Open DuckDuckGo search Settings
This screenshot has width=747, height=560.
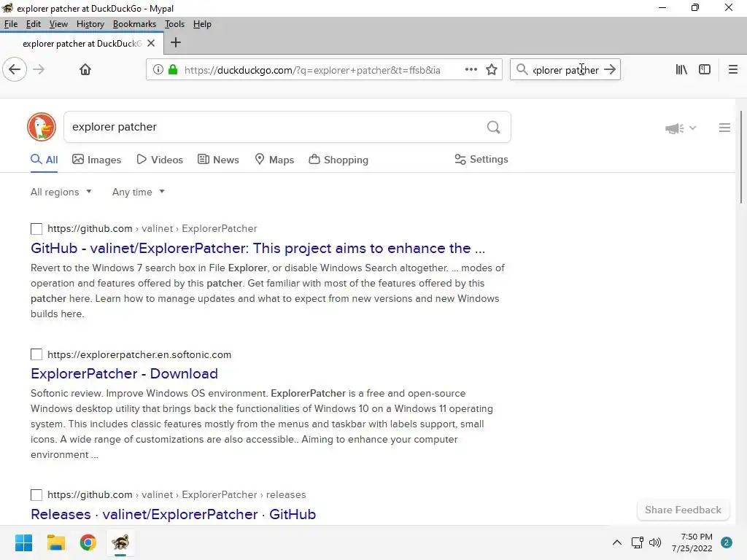pyautogui.click(x=481, y=159)
